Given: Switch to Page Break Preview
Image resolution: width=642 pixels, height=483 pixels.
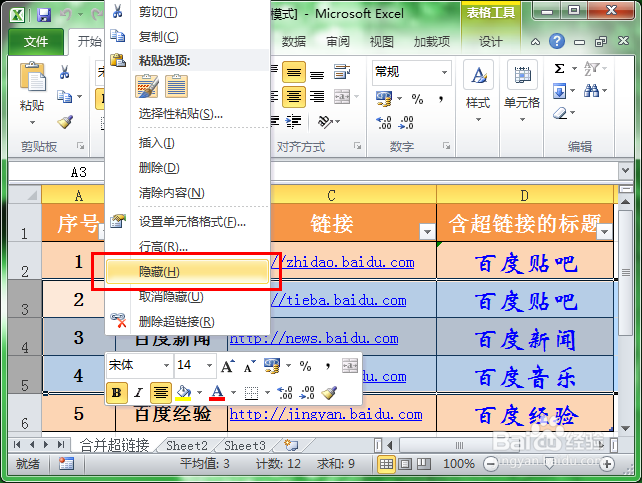Looking at the screenshot, I should (x=424, y=464).
